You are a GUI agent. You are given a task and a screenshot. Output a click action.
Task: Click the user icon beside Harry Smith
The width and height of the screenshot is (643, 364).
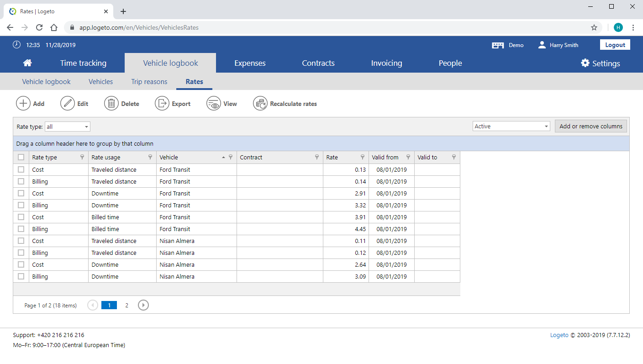coord(542,45)
